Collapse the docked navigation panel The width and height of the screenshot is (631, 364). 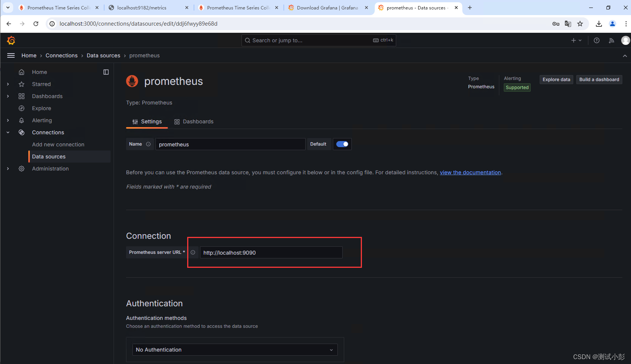[x=106, y=72]
